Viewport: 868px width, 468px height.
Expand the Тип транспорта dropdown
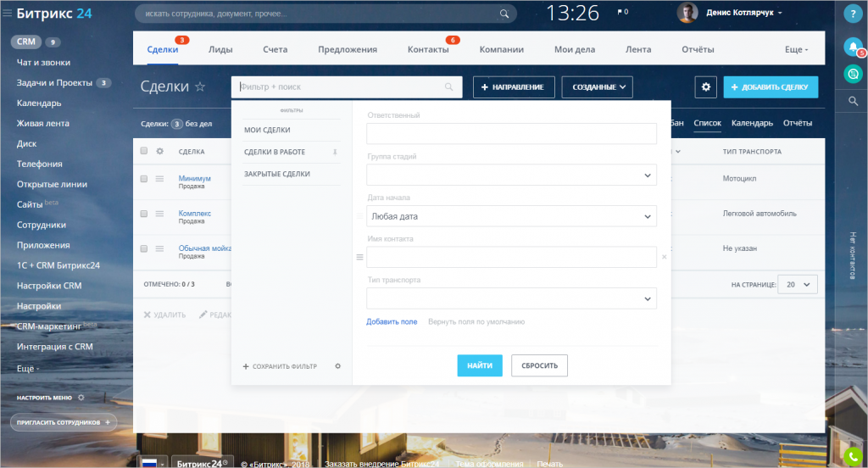(511, 298)
